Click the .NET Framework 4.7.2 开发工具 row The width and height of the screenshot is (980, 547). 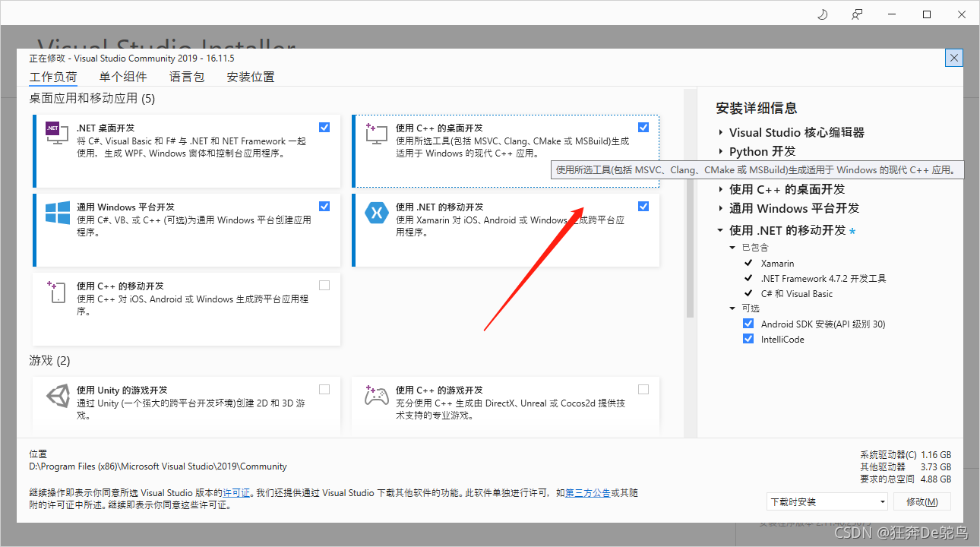[824, 278]
